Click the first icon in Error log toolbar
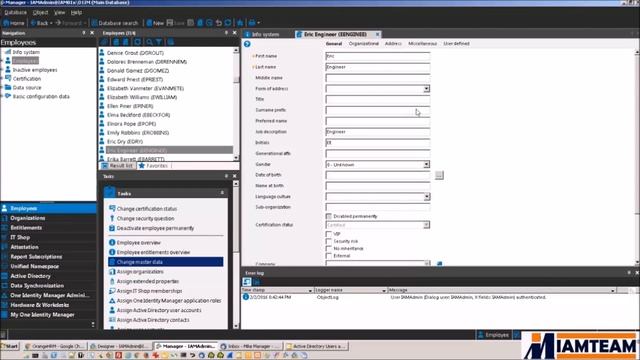Screen dimensions: 640x360 click(x=247, y=282)
